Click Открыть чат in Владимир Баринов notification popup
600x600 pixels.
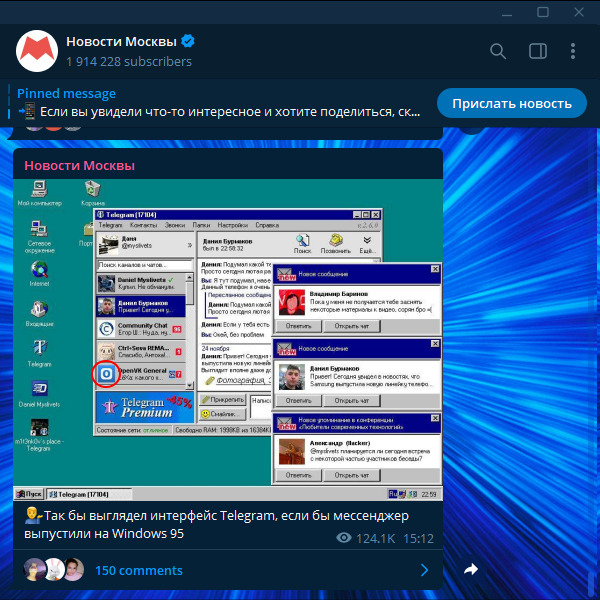coord(352,326)
